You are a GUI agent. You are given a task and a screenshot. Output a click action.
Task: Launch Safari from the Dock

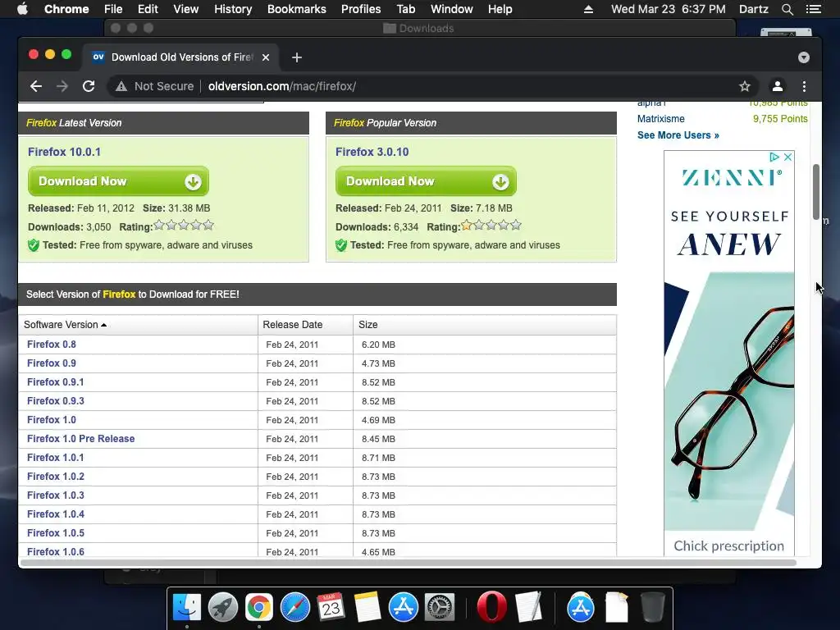[x=295, y=608]
